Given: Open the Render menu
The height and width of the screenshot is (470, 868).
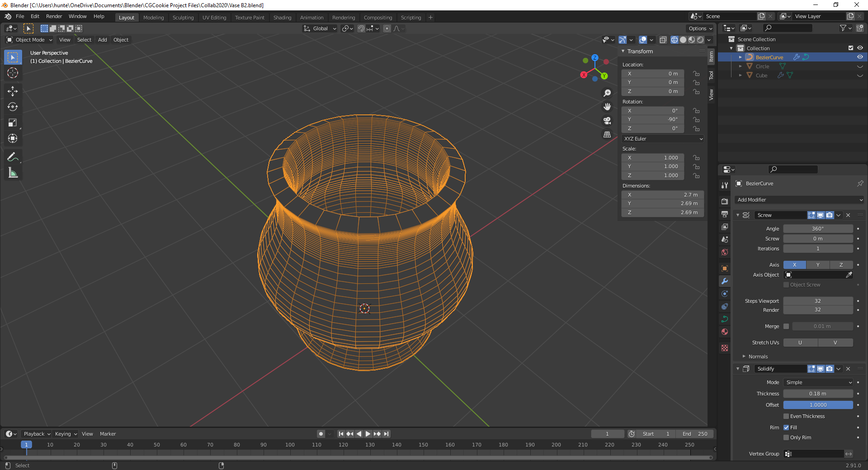Looking at the screenshot, I should click(x=54, y=16).
